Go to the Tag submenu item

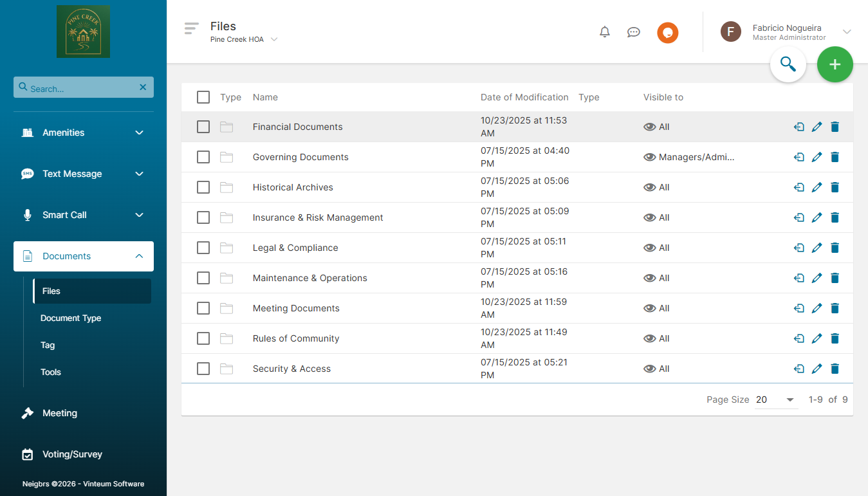tap(48, 345)
